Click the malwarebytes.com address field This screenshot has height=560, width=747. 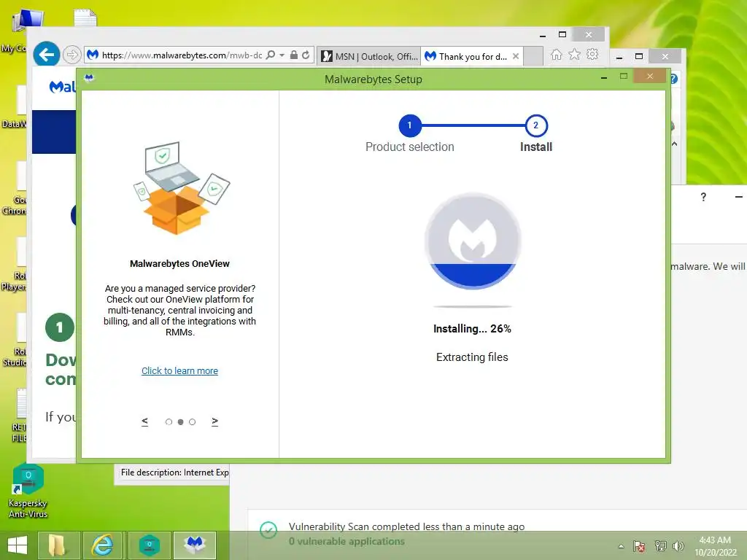coord(182,55)
